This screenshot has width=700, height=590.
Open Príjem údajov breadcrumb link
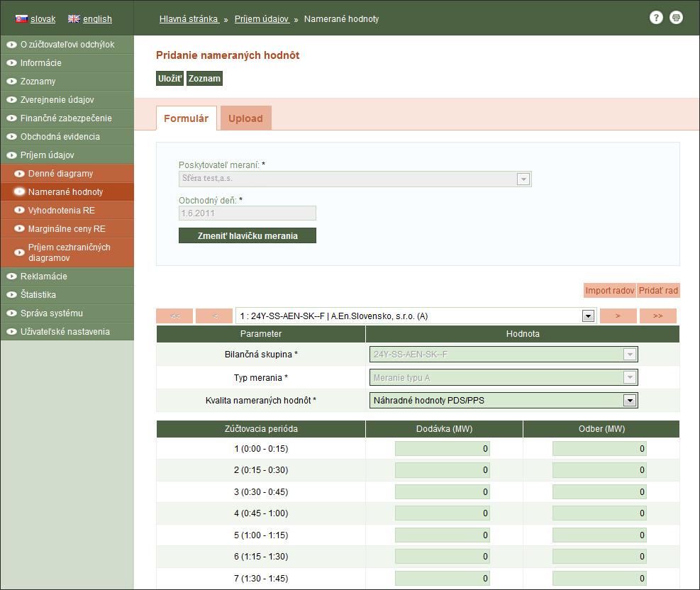[x=262, y=18]
